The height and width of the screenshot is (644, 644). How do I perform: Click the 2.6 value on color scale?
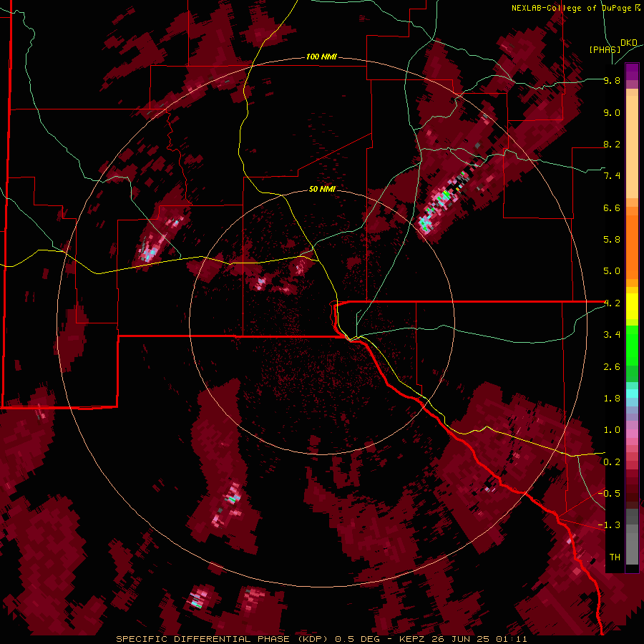[612, 367]
